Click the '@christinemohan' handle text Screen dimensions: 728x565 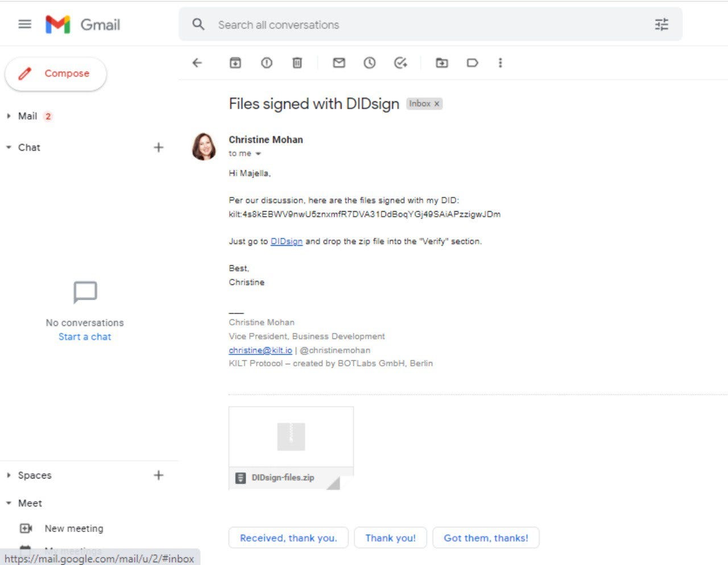click(335, 350)
